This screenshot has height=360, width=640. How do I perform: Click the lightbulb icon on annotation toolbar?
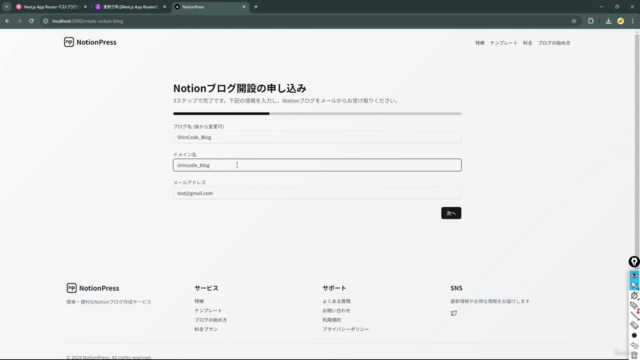(x=634, y=262)
